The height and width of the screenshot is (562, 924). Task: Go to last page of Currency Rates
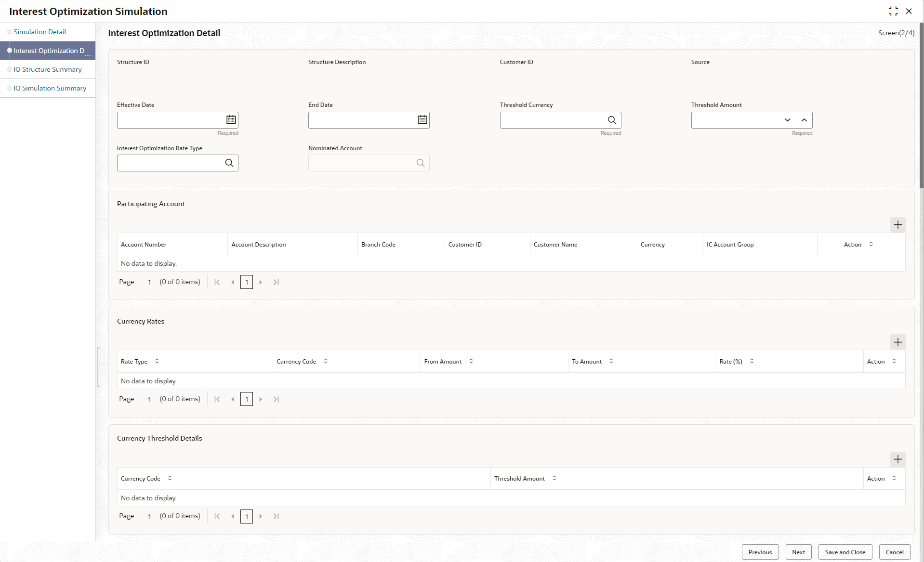pos(276,399)
